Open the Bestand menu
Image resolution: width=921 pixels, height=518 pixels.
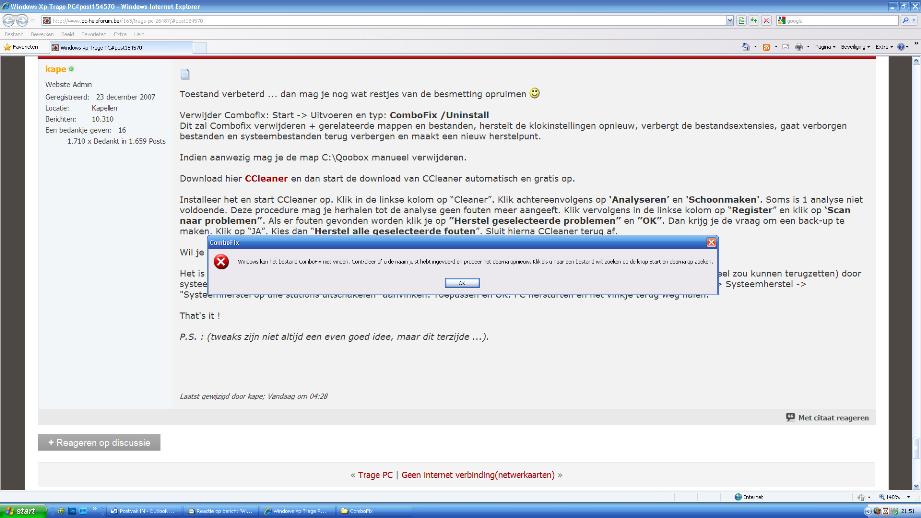14,34
